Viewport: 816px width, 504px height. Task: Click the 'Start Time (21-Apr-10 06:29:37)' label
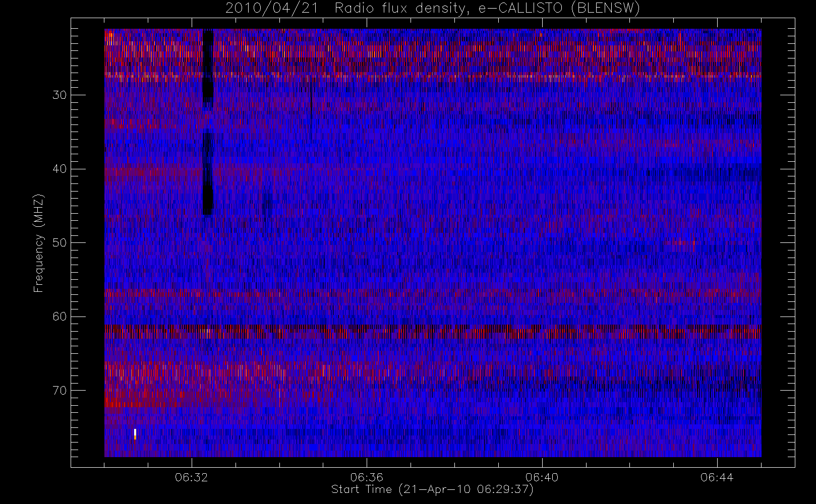[x=432, y=489]
